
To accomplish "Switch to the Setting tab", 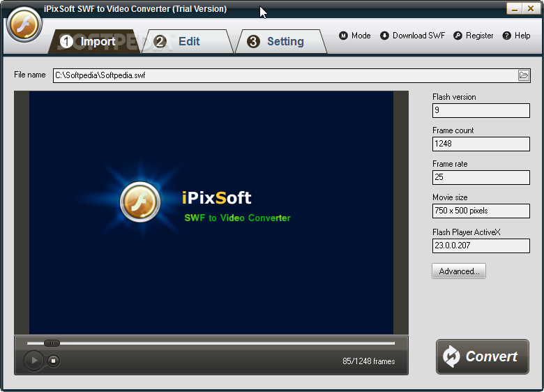I will (281, 41).
